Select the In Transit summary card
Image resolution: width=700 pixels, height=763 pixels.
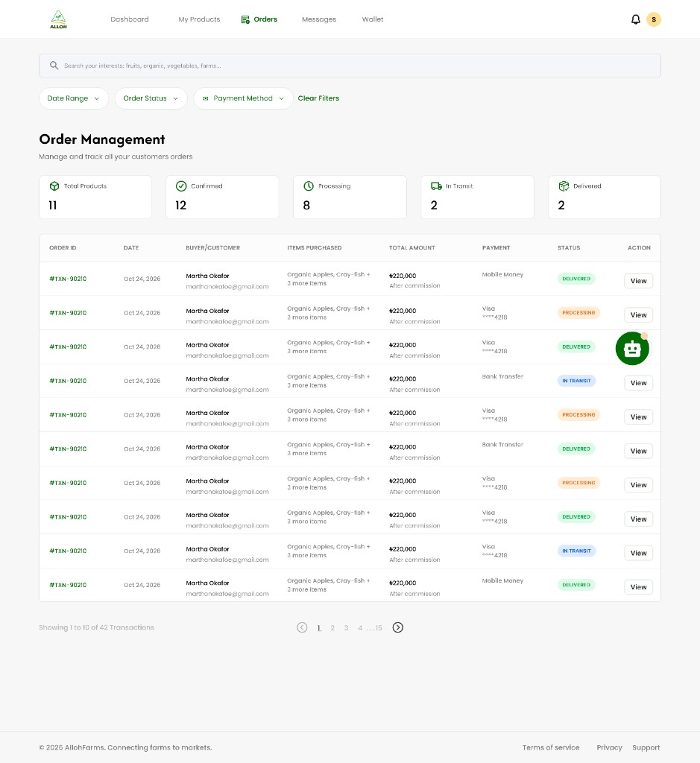(x=477, y=197)
